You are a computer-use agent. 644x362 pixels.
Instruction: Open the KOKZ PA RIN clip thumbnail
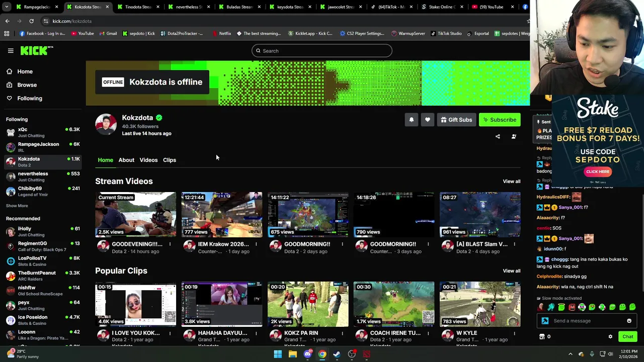click(x=308, y=304)
